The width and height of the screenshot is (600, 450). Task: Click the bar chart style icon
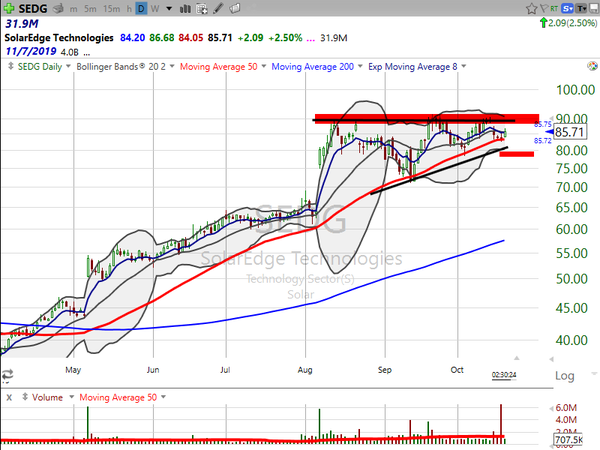pos(185,8)
